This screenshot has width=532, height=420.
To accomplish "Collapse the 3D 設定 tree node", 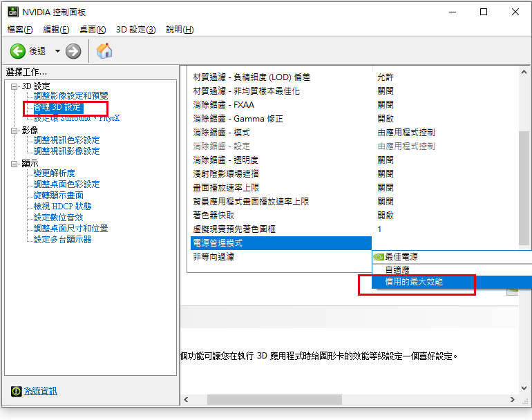I will click(x=15, y=86).
